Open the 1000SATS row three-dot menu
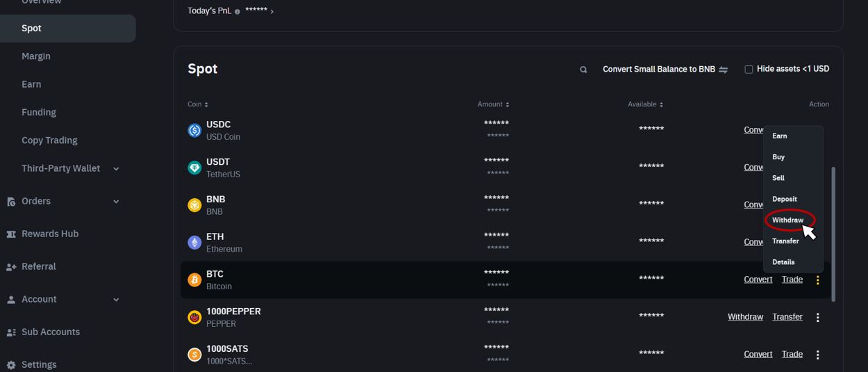The height and width of the screenshot is (372, 868). point(817,355)
